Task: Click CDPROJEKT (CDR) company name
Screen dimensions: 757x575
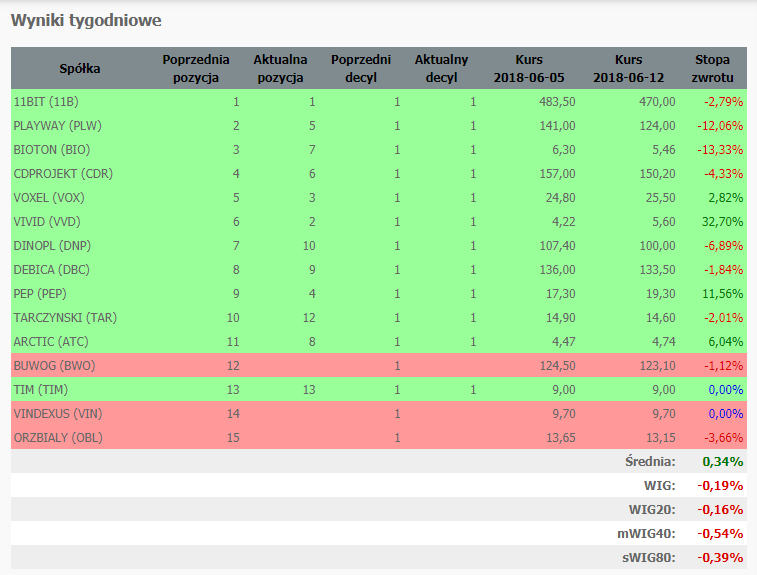Action: [63, 173]
